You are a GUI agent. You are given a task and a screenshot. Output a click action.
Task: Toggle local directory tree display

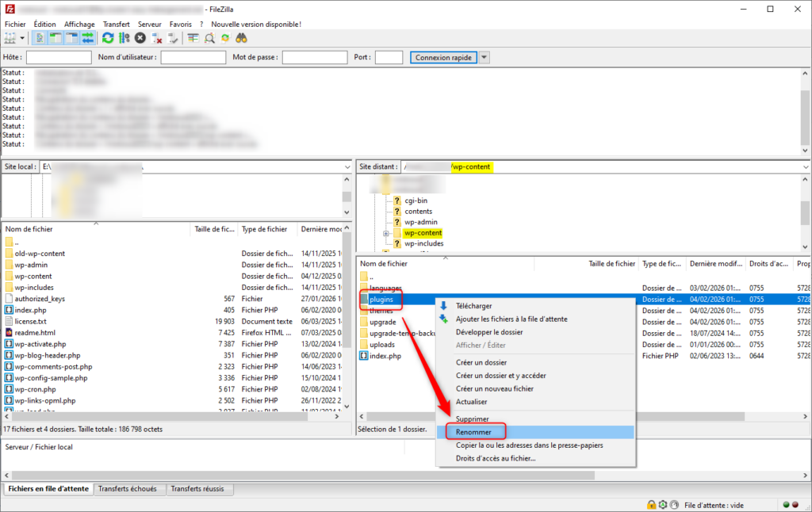[56, 38]
